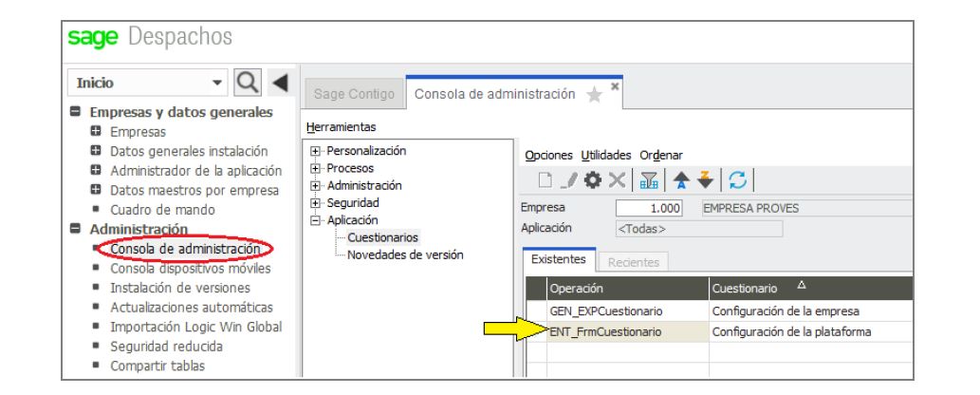Open Actualizaciones automáticas
The image size is (980, 395).
pyautogui.click(x=192, y=308)
